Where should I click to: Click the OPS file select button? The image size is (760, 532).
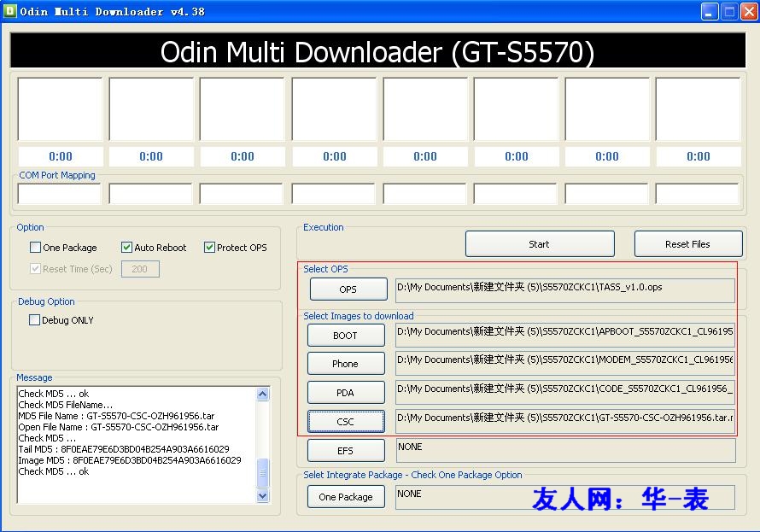(348, 289)
